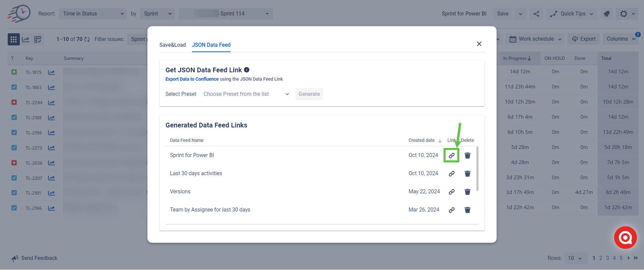Open the Rows per page dropdown
Viewport: 644px width, 270px height.
coord(576,258)
